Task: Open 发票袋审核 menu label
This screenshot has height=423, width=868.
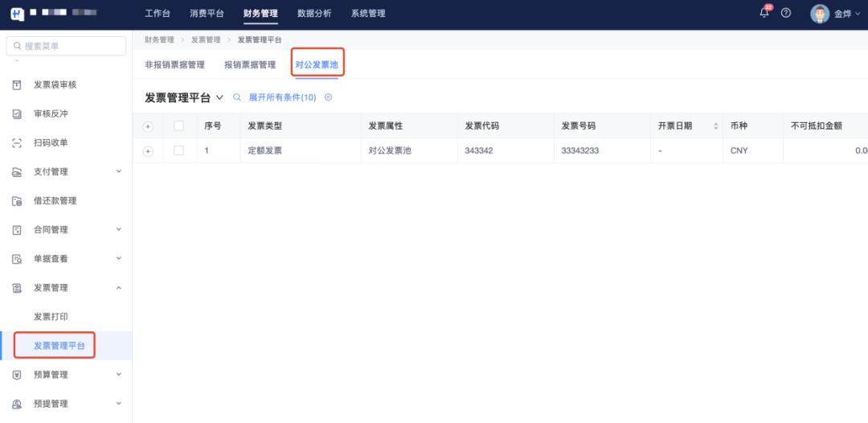Action: tap(55, 84)
